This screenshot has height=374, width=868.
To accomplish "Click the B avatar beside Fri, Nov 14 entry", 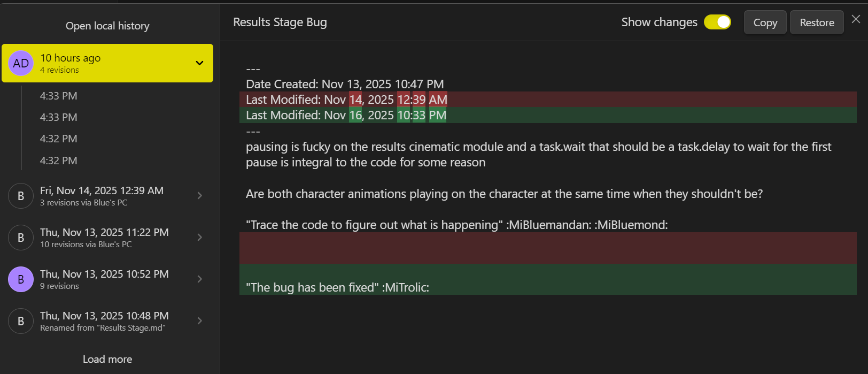I will click(x=21, y=196).
